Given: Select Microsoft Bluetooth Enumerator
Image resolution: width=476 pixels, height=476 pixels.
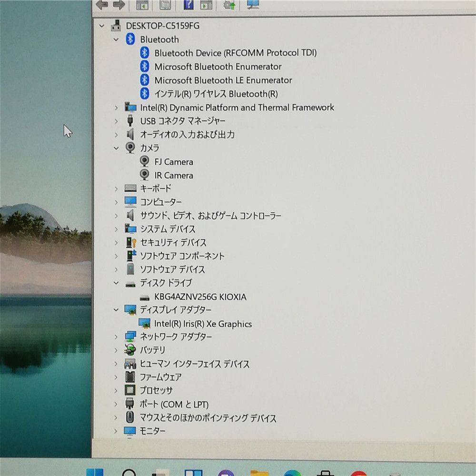Looking at the screenshot, I should [x=218, y=67].
